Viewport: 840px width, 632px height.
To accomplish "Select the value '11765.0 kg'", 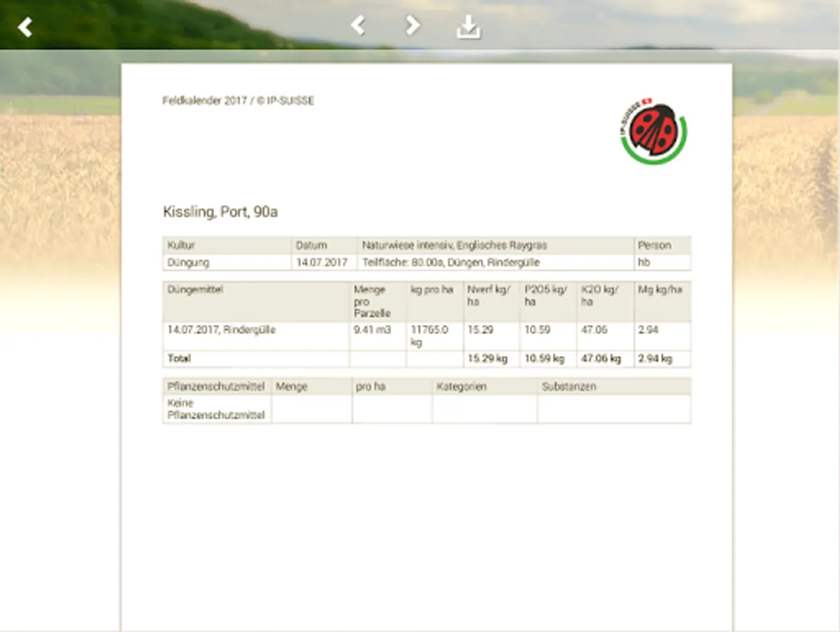I will point(429,336).
